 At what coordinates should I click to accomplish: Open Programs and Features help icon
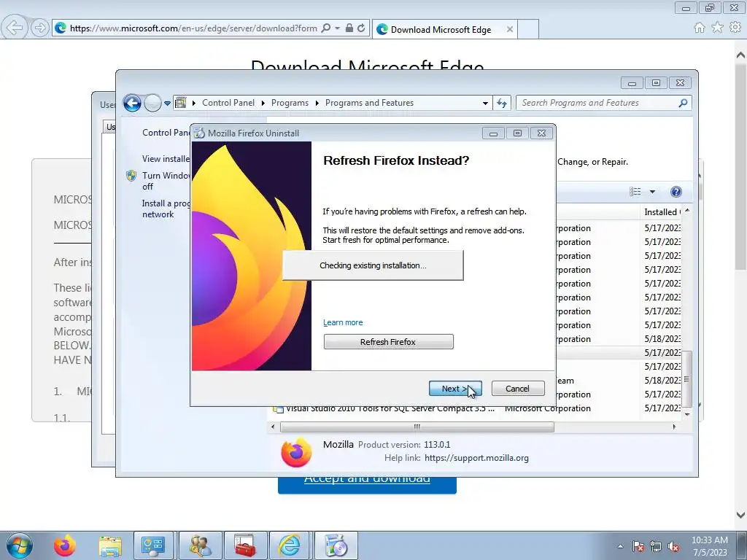tap(676, 192)
